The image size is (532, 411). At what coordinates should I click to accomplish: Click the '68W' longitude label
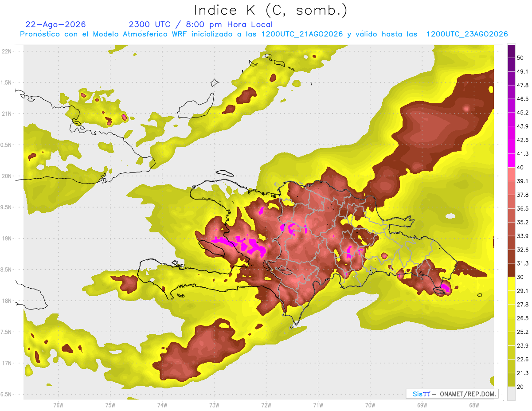[x=474, y=405]
